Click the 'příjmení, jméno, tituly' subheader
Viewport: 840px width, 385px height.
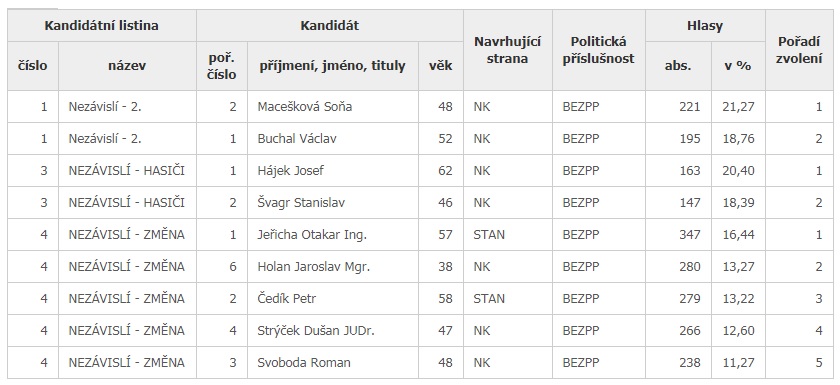pos(333,66)
